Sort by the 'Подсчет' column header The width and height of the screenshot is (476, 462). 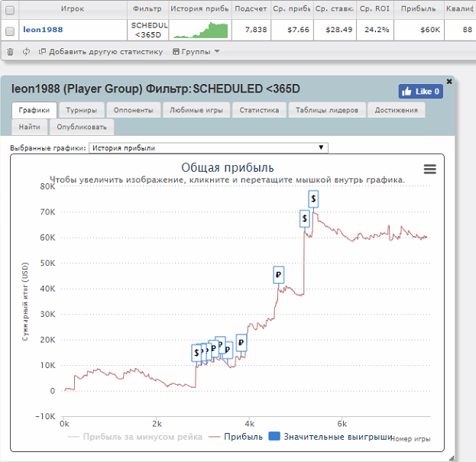(x=251, y=9)
